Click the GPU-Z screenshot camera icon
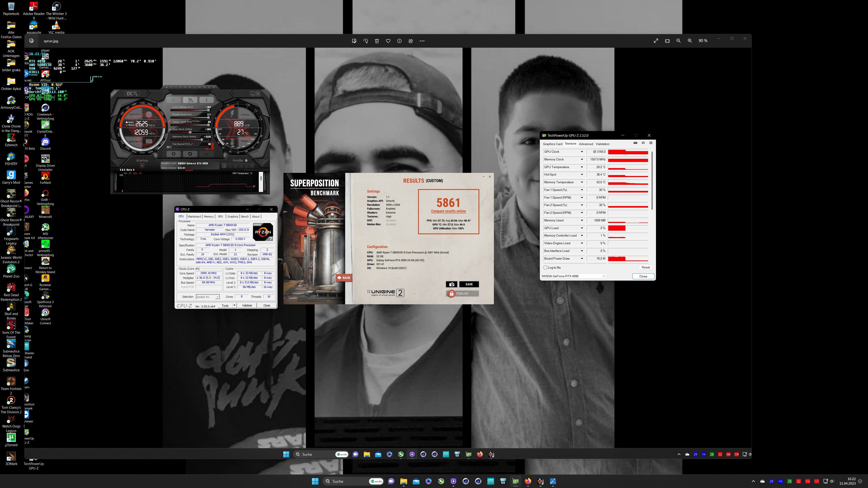The image size is (868, 488). tap(635, 143)
